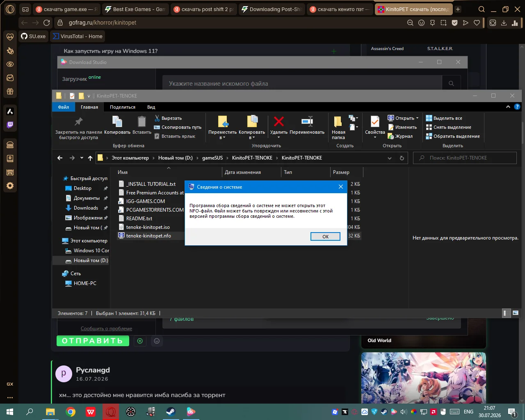
Task: Open the Свойства ribbon button
Action: 375,128
